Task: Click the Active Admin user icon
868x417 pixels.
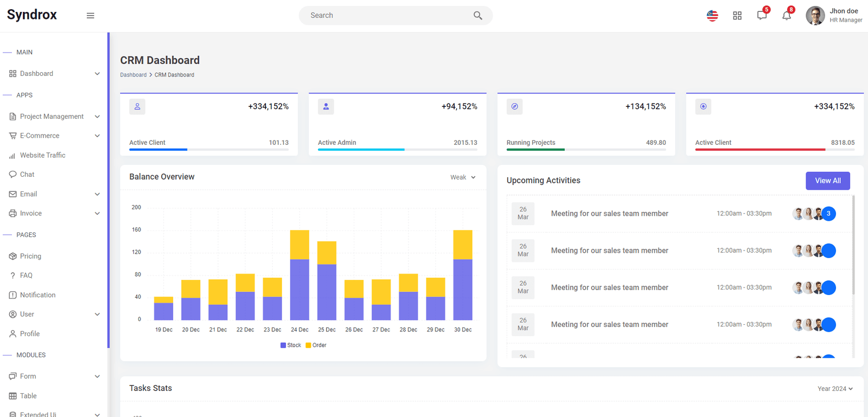Action: pyautogui.click(x=326, y=106)
